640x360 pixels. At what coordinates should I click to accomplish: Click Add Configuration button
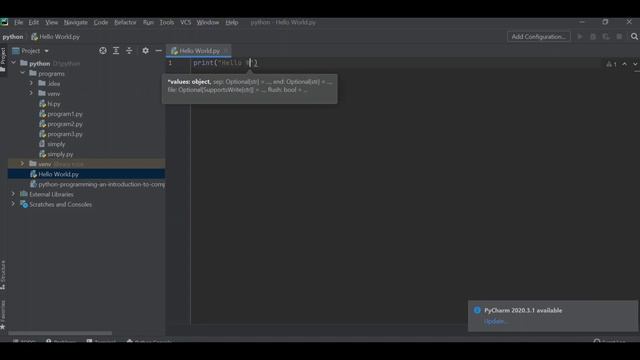point(538,37)
